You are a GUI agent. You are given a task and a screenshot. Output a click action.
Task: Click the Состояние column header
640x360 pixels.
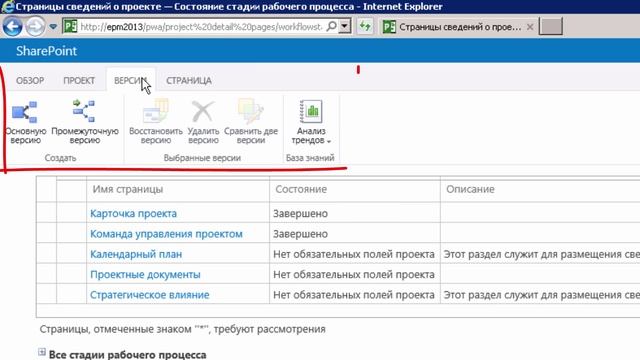(x=301, y=189)
